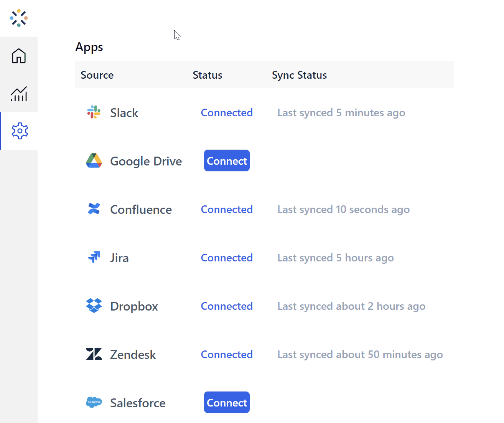504x423 pixels.
Task: Connect the Google Drive app
Action: pyautogui.click(x=227, y=160)
